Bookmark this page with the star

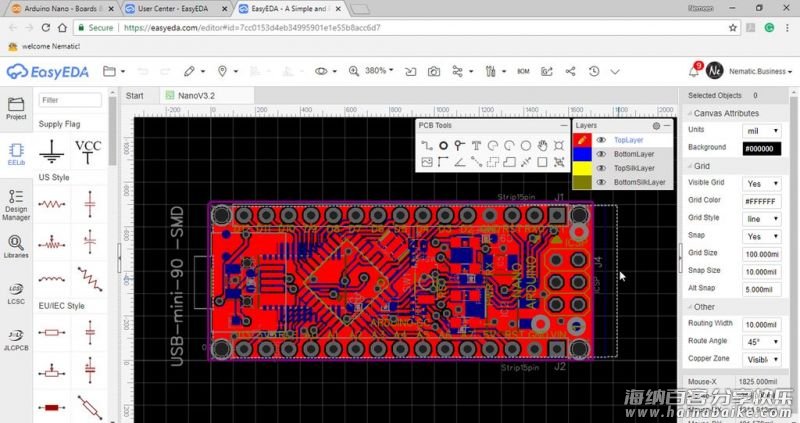point(733,28)
